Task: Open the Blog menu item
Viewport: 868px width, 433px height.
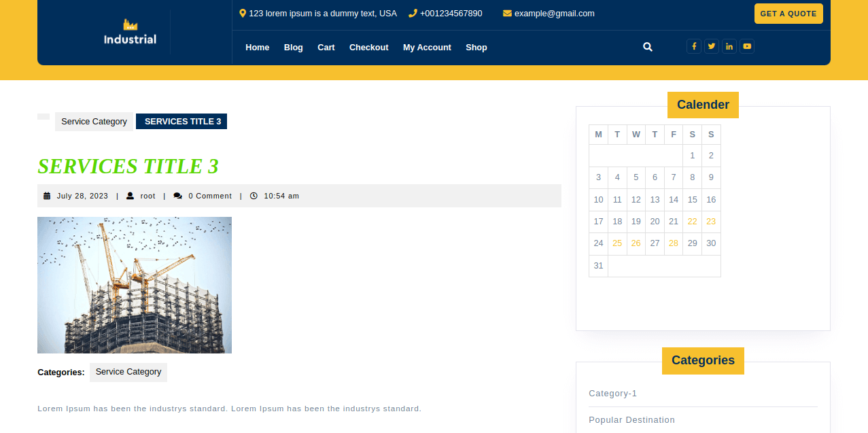Action: [293, 48]
